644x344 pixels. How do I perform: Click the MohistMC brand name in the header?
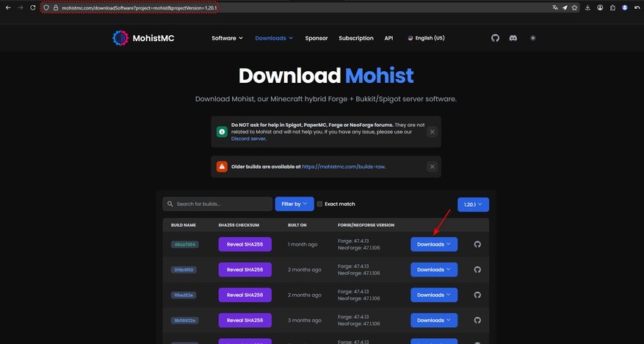click(153, 38)
